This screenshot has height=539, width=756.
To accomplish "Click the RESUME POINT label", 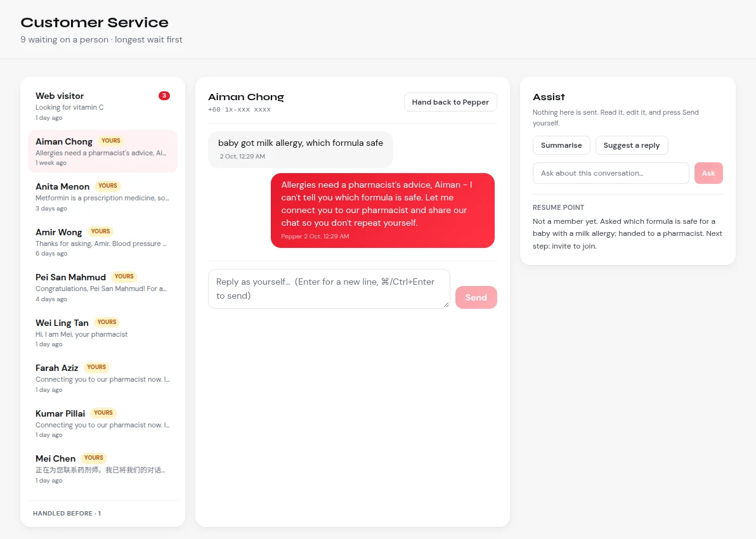I will (x=558, y=207).
